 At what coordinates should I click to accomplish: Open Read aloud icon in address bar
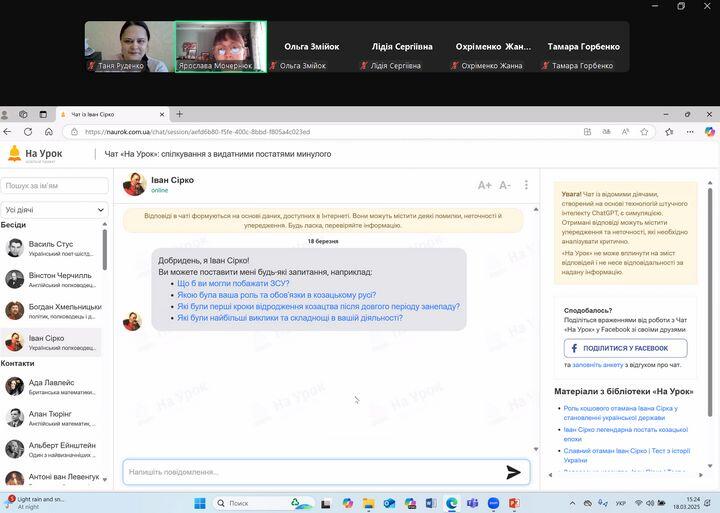(625, 132)
